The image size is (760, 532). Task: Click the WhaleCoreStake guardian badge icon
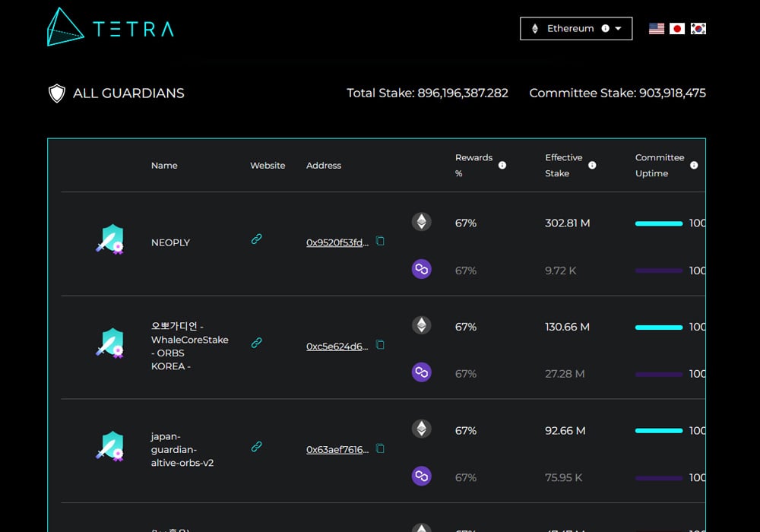[110, 343]
